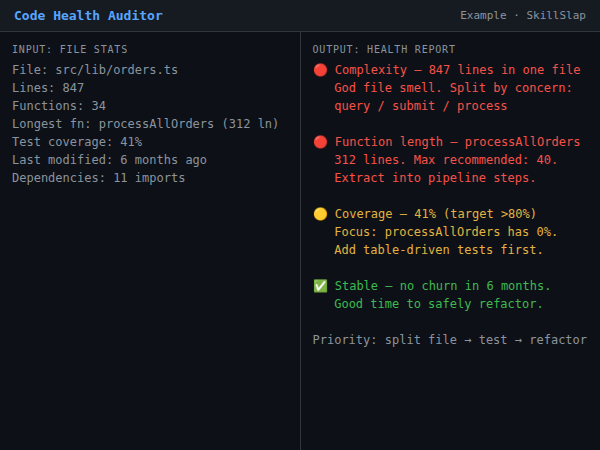Viewport: 600px width, 450px height.
Task: Click the red circle beside Complexity
Action: click(320, 70)
